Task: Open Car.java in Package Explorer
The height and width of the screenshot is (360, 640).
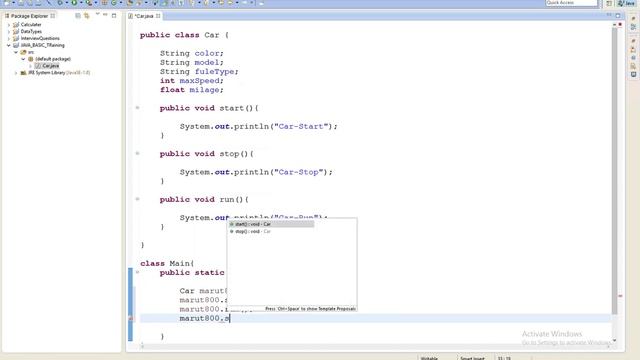Action: [x=51, y=66]
